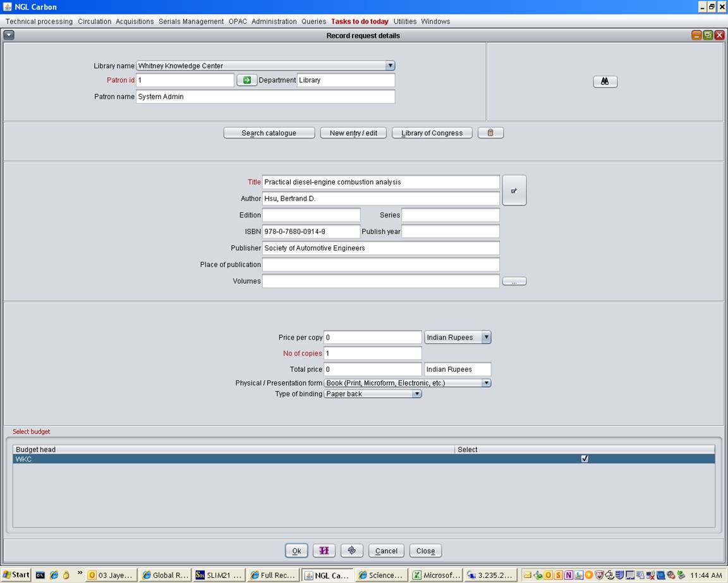
Task: Expand the Library name dropdown
Action: point(390,66)
